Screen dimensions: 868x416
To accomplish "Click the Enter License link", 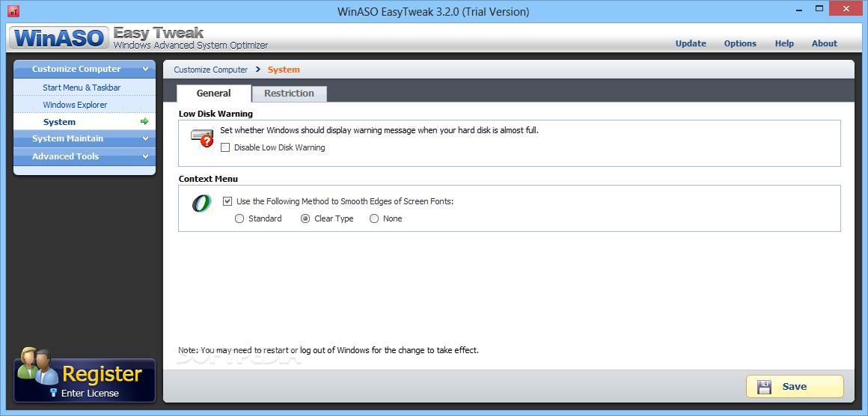I will pos(90,394).
